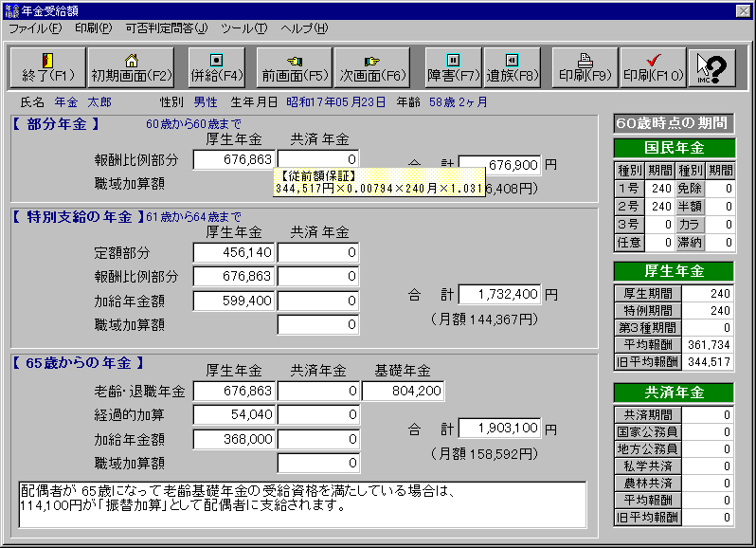Go back with 前画面(F5) button
This screenshot has width=756, height=548.
pos(294,67)
